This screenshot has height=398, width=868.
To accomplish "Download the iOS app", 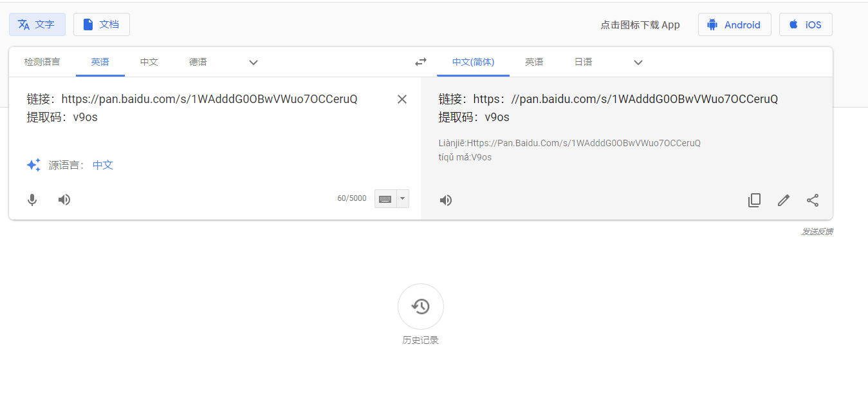I will tap(806, 24).
